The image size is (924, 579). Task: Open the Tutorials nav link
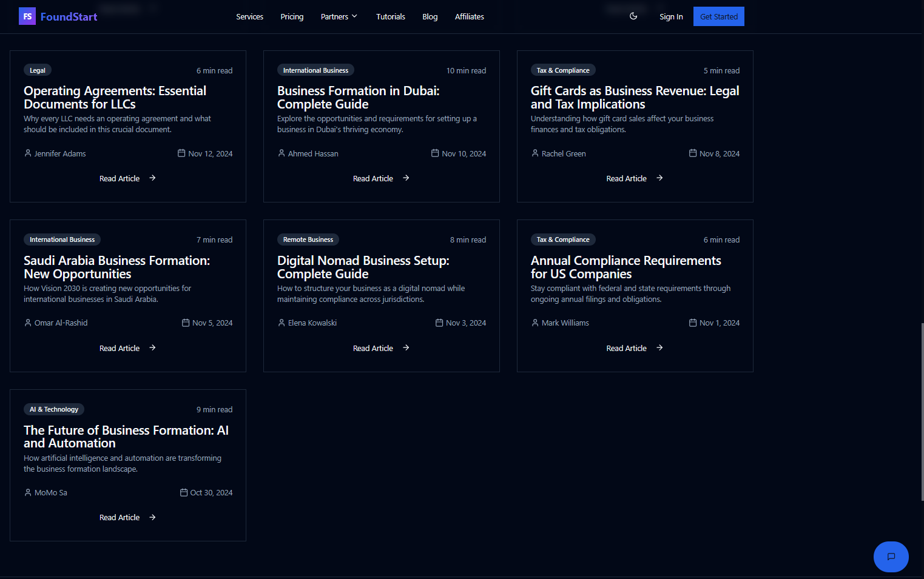click(x=390, y=16)
